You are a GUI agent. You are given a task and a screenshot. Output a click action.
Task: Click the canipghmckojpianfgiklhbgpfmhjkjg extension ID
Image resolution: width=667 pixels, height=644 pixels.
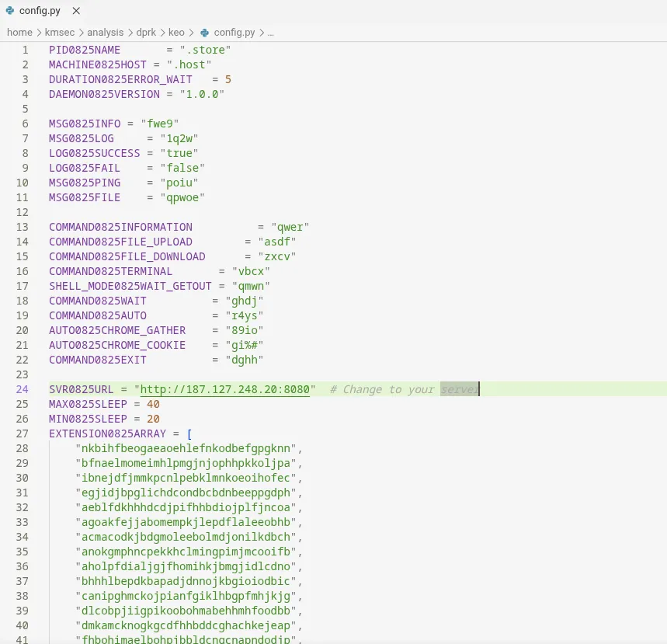coord(186,596)
